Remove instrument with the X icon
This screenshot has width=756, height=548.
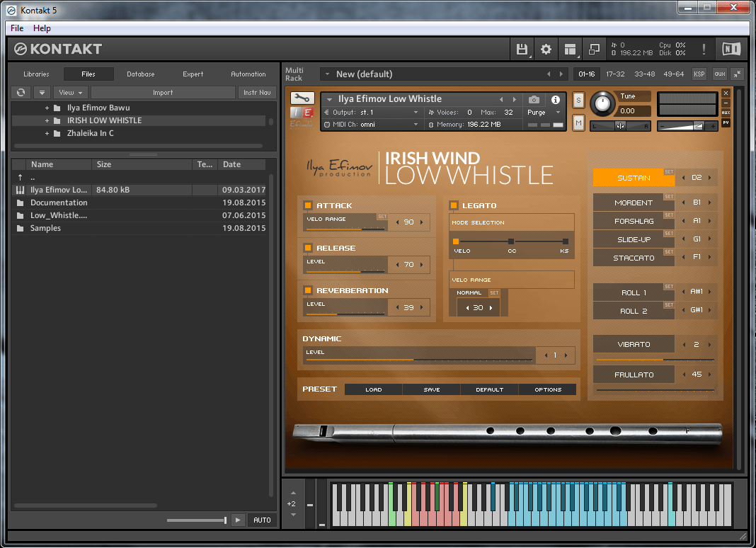(726, 93)
